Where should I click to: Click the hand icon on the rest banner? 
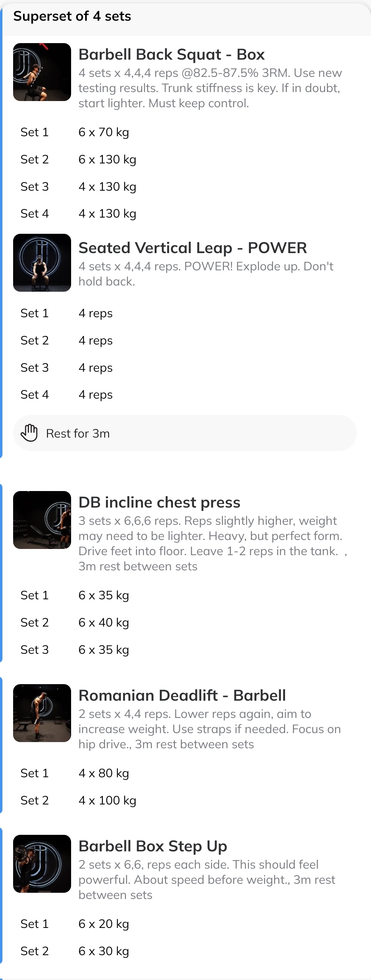pos(30,433)
